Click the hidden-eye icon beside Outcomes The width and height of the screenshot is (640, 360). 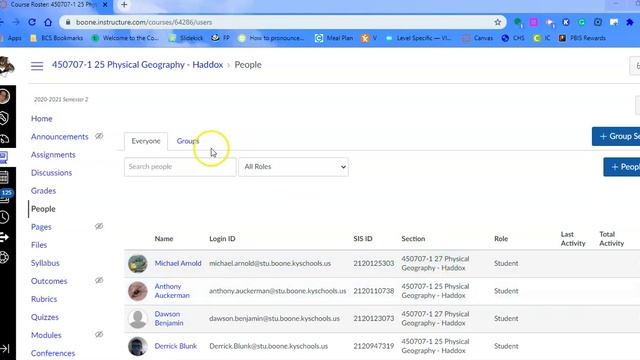coord(99,280)
